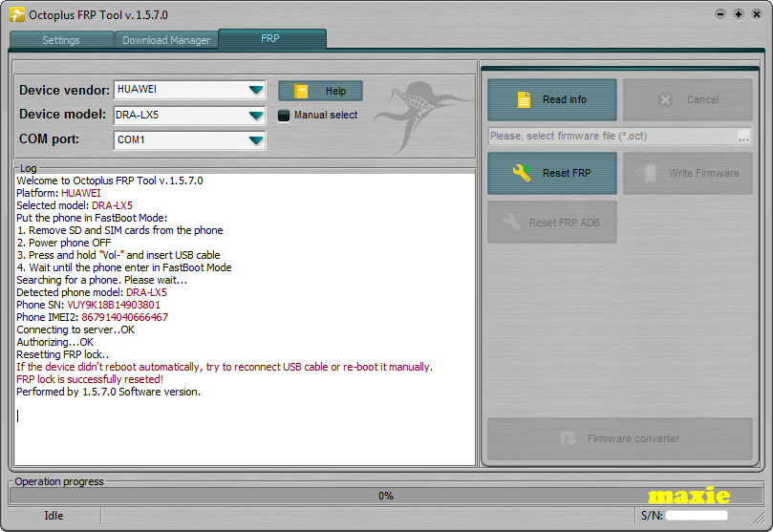Click the Operation progress bar at 0%
The image size is (773, 532).
tap(386, 496)
